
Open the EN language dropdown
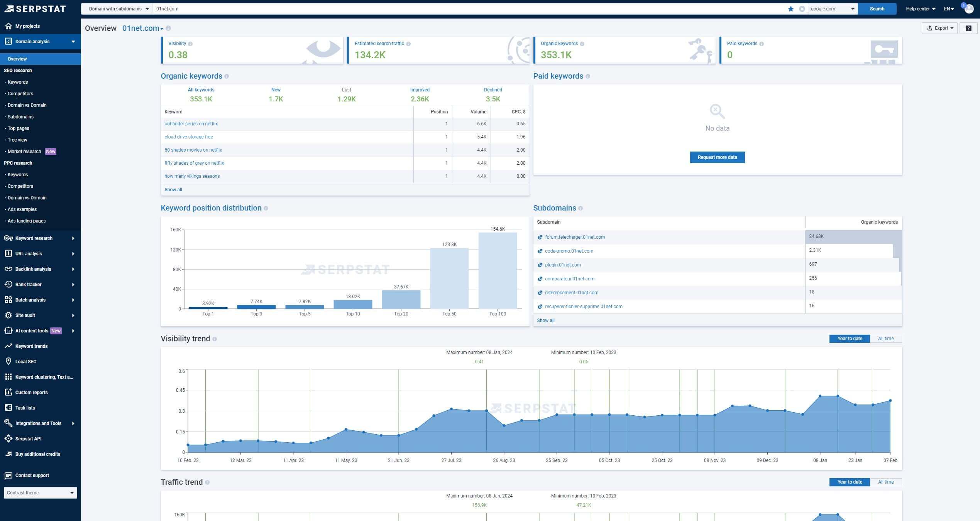tap(949, 9)
